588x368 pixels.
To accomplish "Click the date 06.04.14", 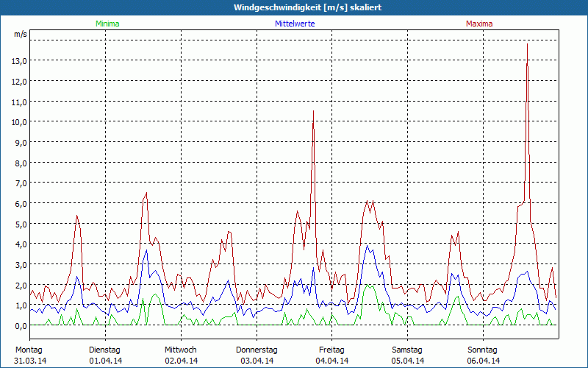I will 484,361.
